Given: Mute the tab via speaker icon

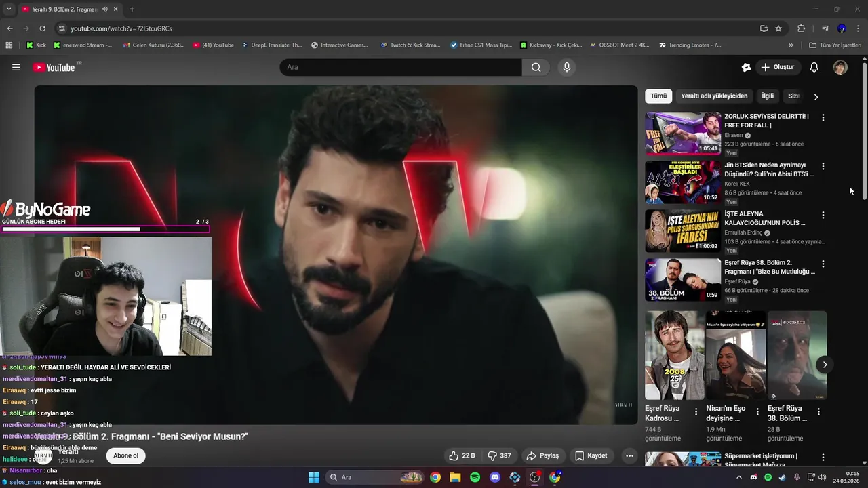Looking at the screenshot, I should [104, 9].
